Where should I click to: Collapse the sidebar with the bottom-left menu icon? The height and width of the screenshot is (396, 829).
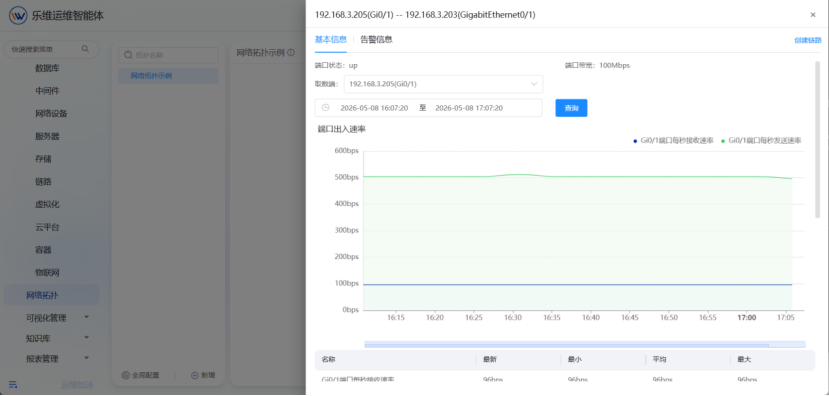coord(13,384)
